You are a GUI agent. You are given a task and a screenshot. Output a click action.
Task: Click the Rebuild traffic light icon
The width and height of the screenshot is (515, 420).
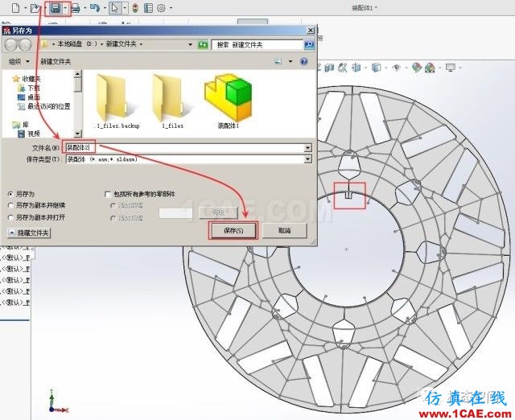[135, 8]
